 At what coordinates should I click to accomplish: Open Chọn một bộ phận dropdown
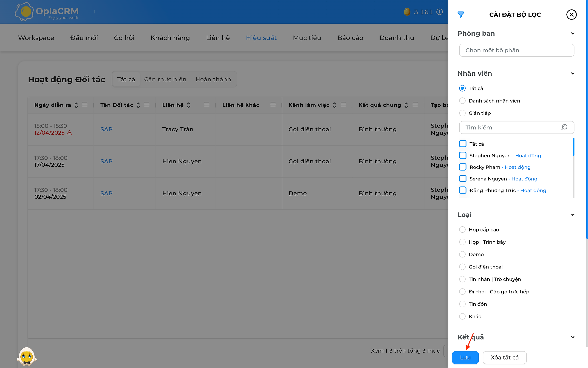click(517, 50)
